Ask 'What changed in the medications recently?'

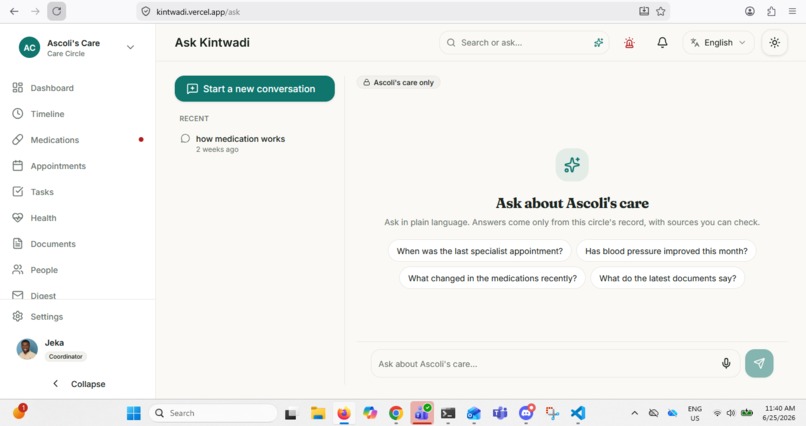492,278
